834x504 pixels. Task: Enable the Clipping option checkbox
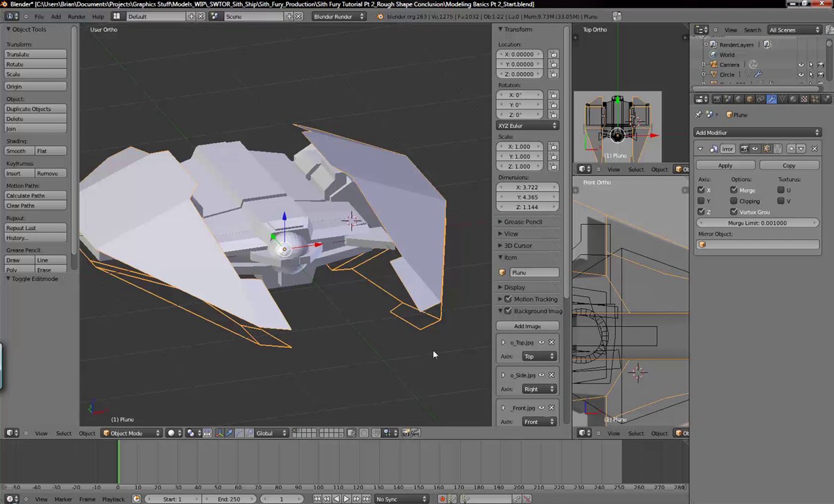pyautogui.click(x=734, y=201)
